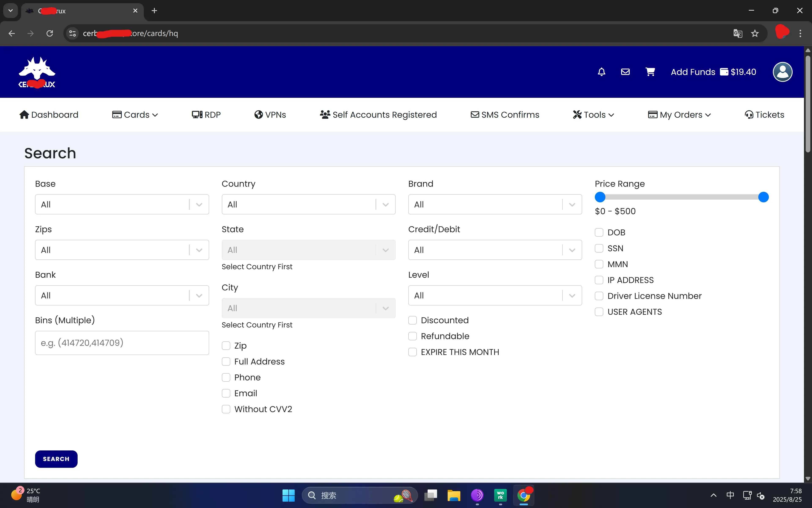This screenshot has height=508, width=812.
Task: Open the messages envelope icon
Action: pos(625,72)
